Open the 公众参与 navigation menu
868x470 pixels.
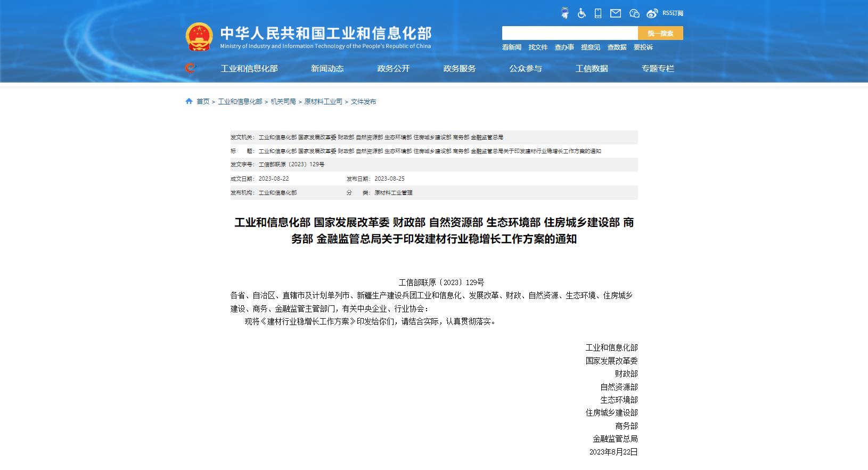(x=526, y=69)
